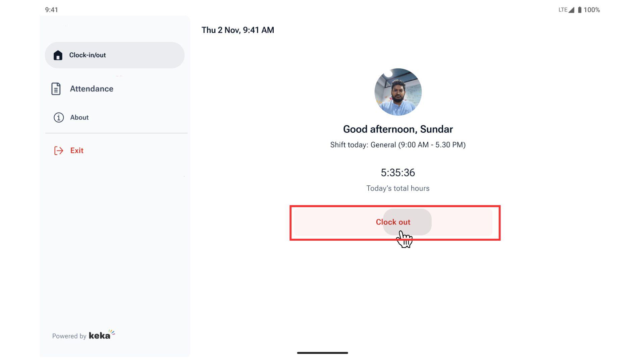
Task: Tap the home gesture bar at bottom
Action: 322,353
